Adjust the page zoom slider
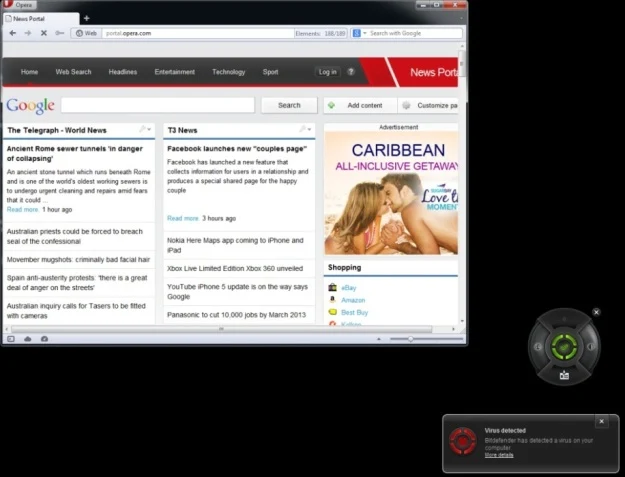Image resolution: width=625 pixels, height=477 pixels. (410, 339)
